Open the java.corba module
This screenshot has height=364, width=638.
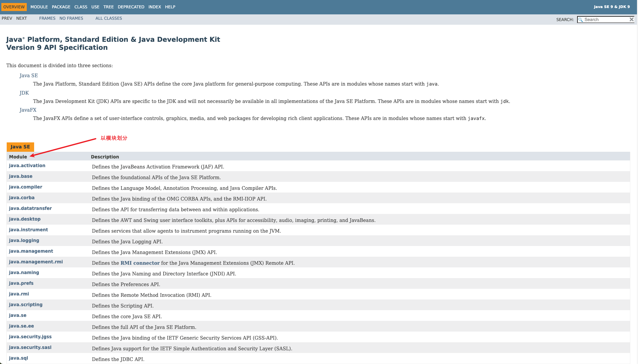22,198
